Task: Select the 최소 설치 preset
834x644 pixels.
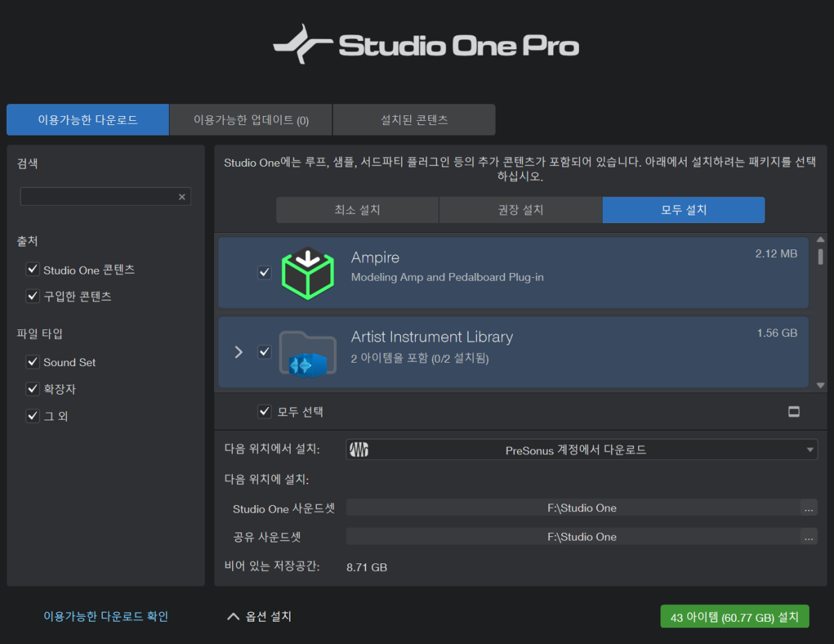Action: 357,210
